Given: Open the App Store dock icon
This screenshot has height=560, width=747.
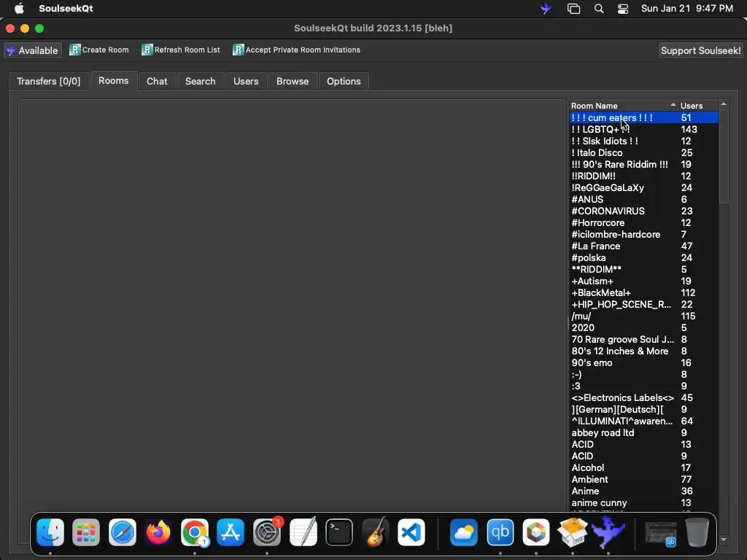Looking at the screenshot, I should point(231,532).
